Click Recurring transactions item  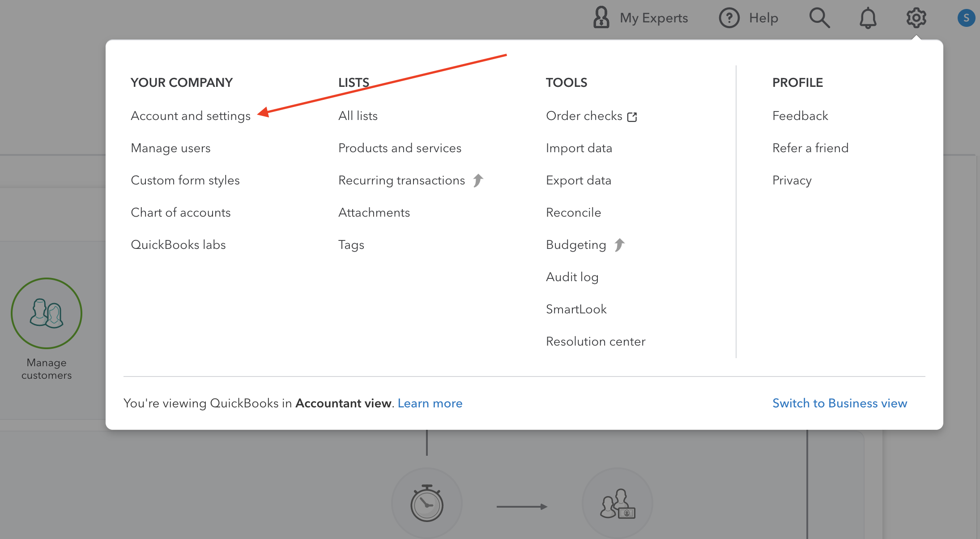tap(401, 180)
